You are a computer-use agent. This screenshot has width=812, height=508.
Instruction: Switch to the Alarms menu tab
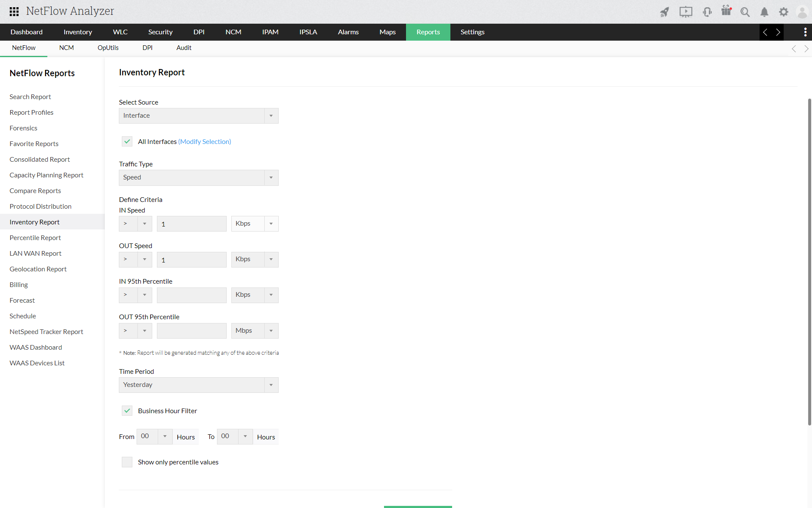tap(348, 32)
